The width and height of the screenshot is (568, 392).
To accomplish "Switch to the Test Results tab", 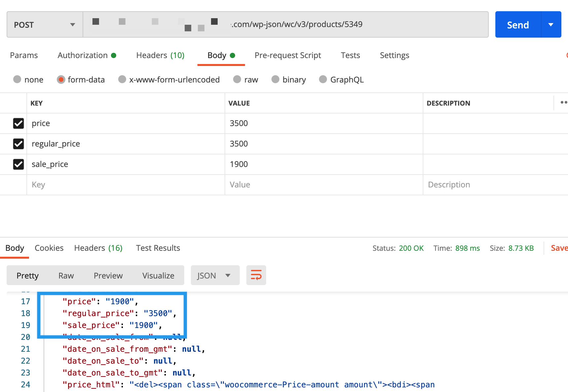I will [x=158, y=248].
